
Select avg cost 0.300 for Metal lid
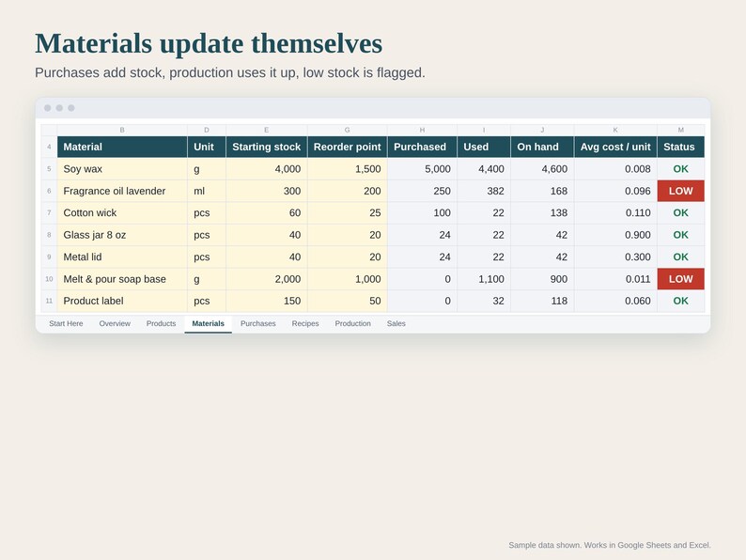point(615,257)
